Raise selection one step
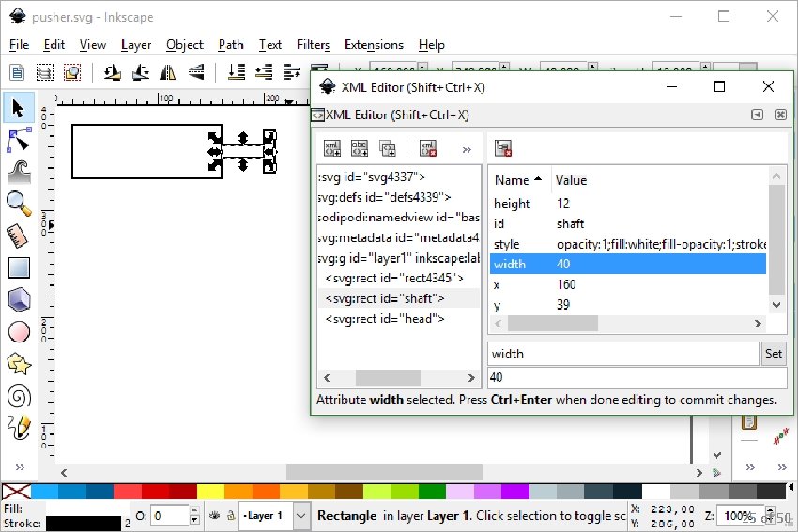The height and width of the screenshot is (532, 798). 292,72
